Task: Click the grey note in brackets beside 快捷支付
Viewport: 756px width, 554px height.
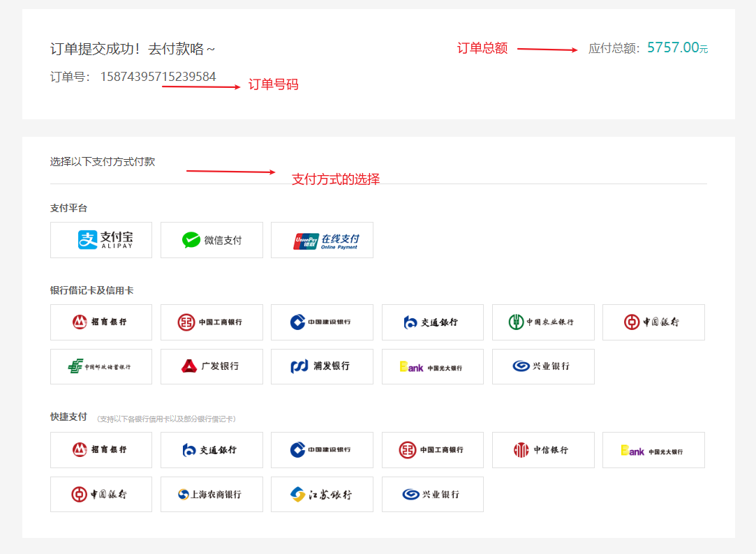Action: [166, 419]
